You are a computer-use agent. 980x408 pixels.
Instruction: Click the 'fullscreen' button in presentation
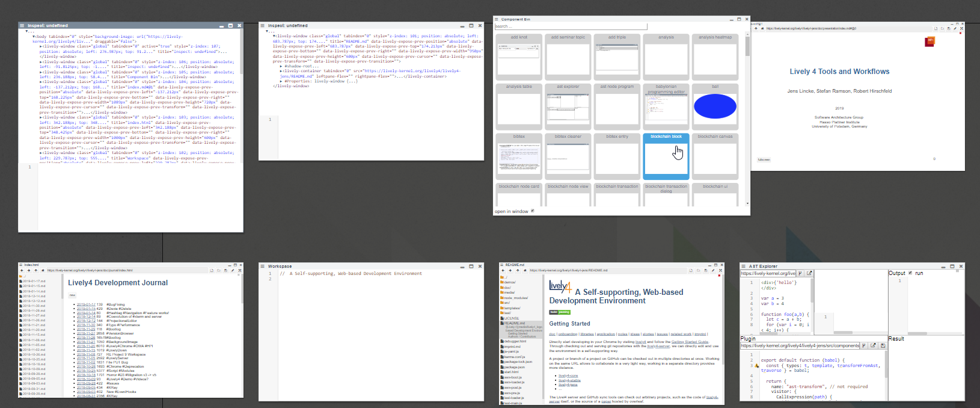click(764, 159)
